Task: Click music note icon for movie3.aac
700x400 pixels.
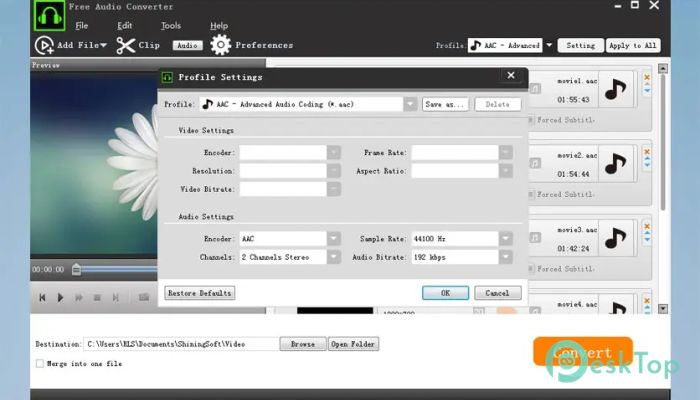Action: tap(615, 238)
